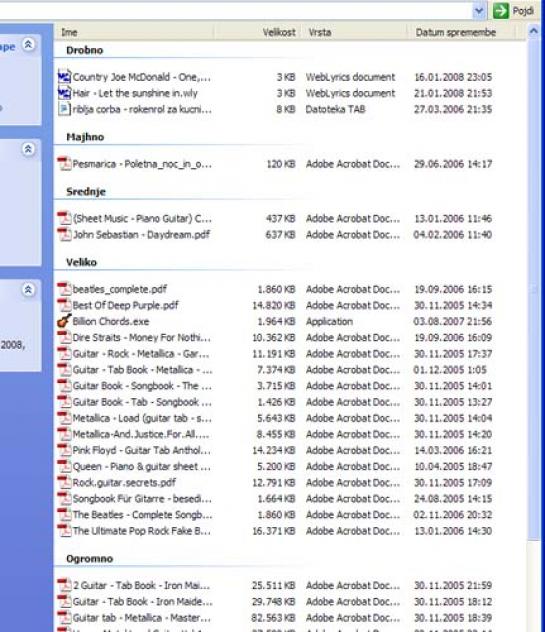Click the John Sebastian - Daydream.pdf icon
Viewport: 545px width, 632px height.
point(64,235)
